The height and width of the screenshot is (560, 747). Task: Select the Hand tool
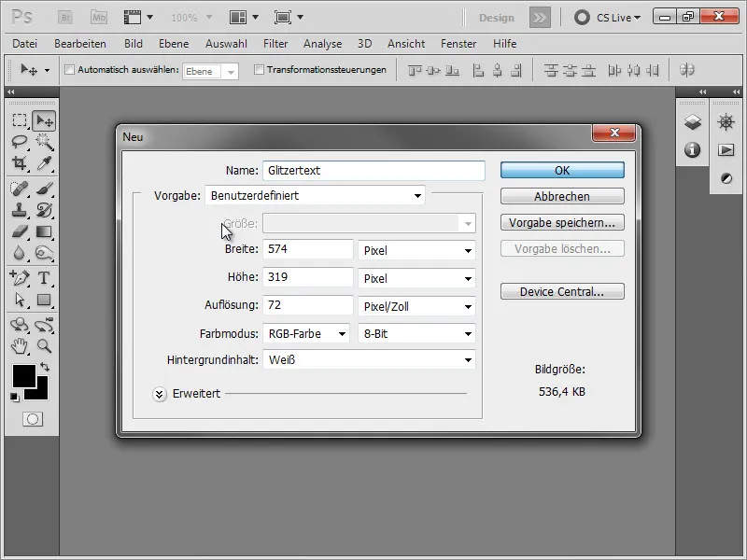20,345
